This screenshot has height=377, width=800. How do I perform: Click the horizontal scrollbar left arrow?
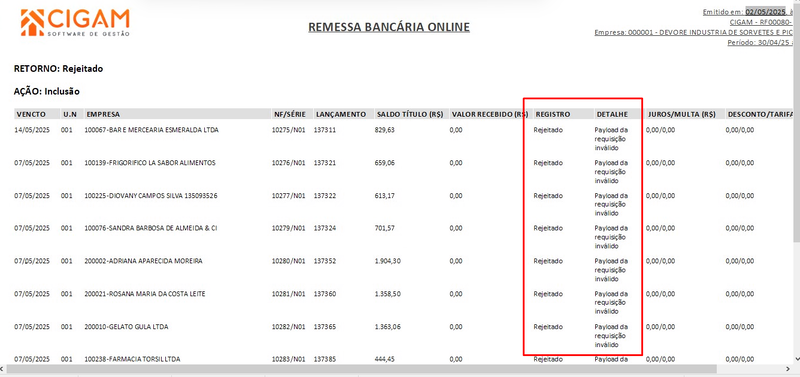3,369
